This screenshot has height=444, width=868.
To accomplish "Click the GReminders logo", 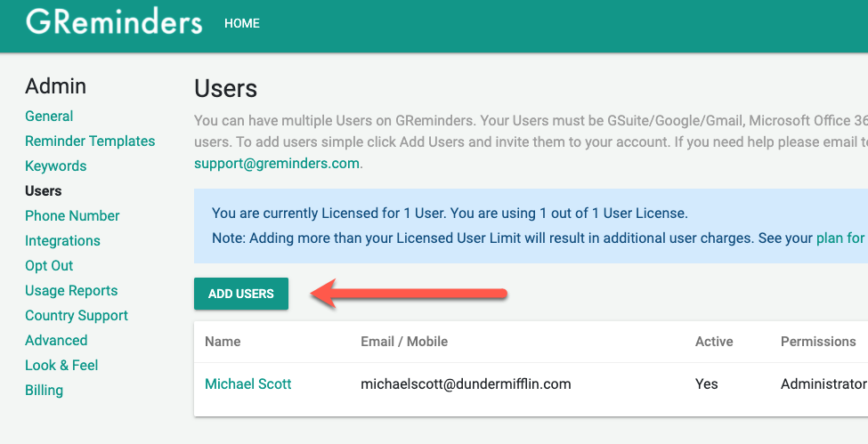I will click(x=113, y=22).
